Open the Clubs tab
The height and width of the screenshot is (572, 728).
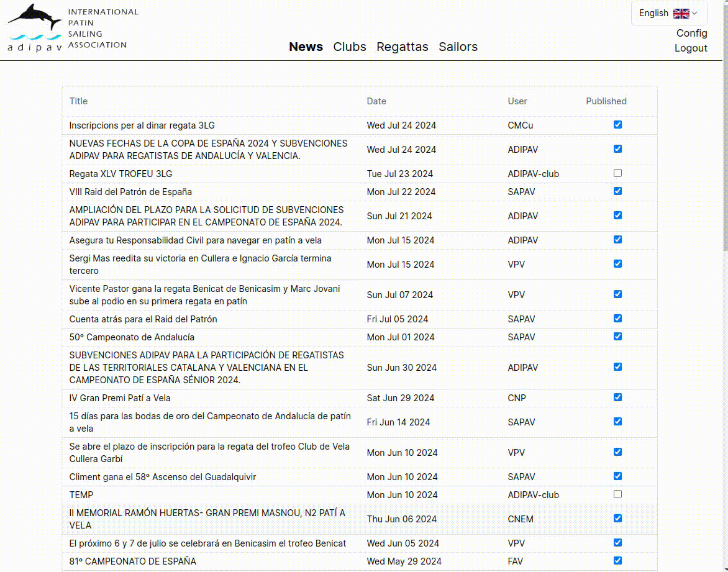point(349,47)
